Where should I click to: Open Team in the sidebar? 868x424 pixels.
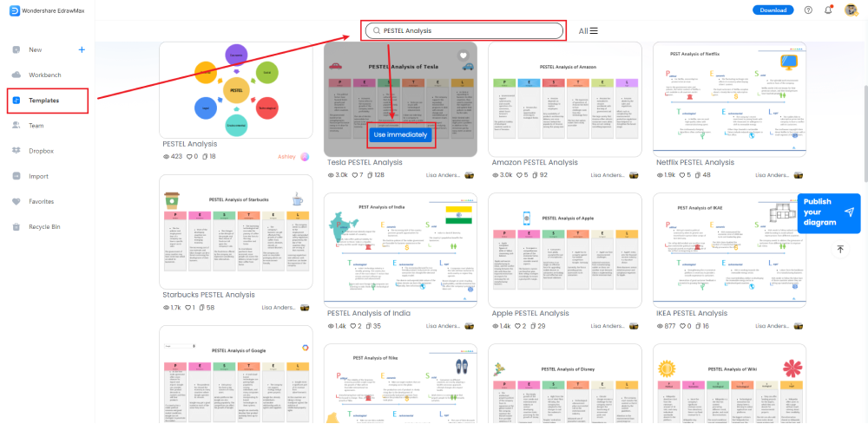(36, 126)
